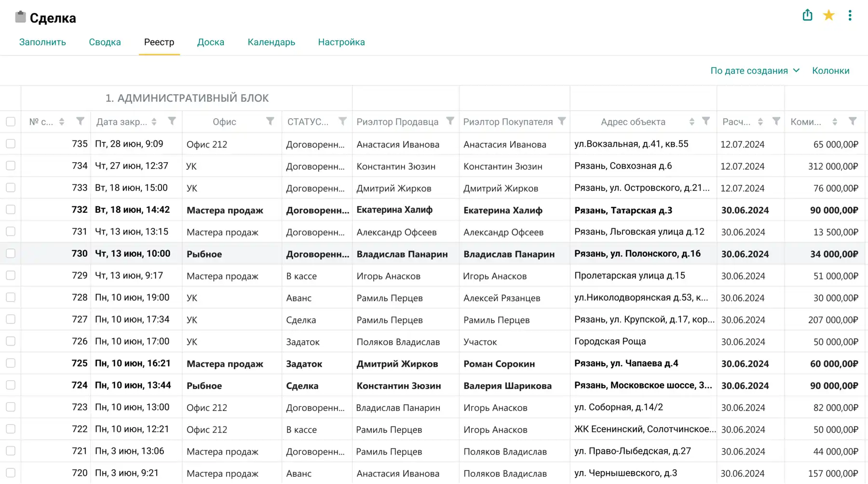The image size is (868, 484).
Task: Tick the checkbox for deal 728
Action: click(11, 297)
